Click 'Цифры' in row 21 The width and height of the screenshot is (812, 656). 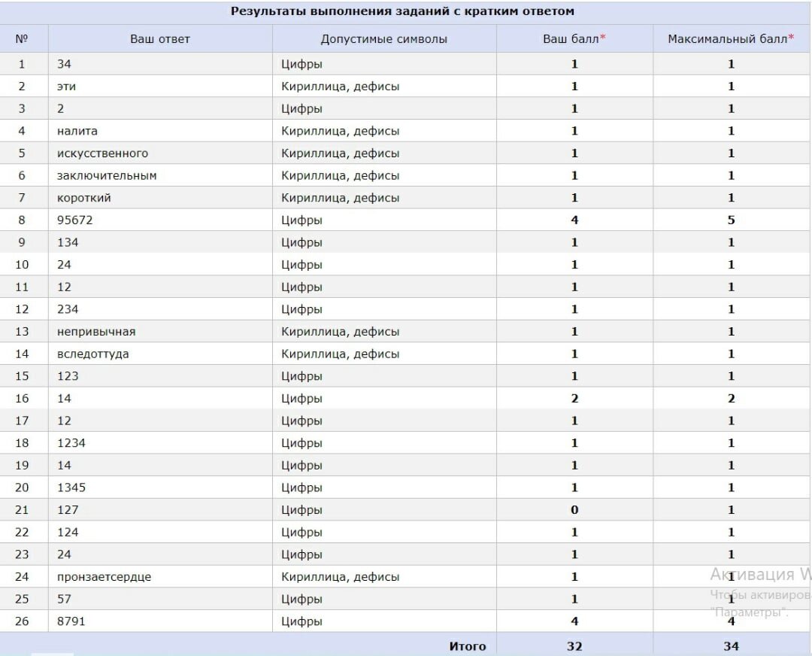point(302,510)
